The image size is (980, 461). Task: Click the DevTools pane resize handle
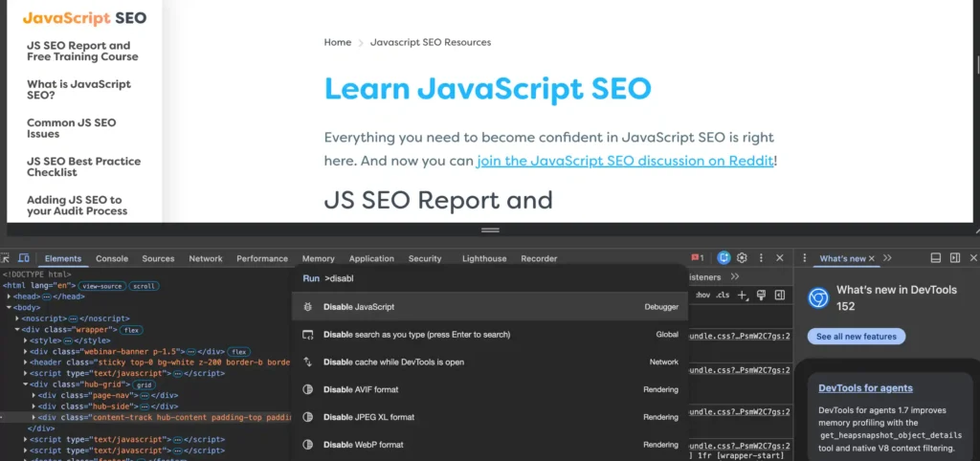click(x=490, y=230)
